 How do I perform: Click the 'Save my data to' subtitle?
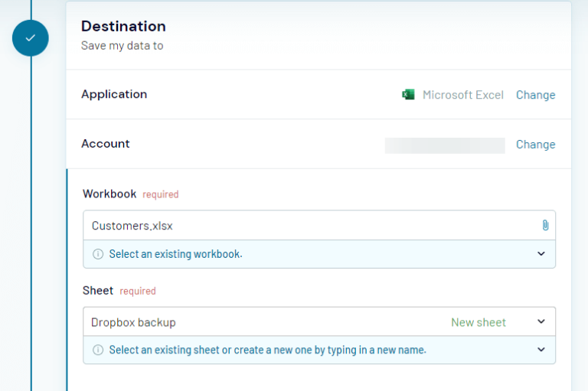(x=122, y=46)
